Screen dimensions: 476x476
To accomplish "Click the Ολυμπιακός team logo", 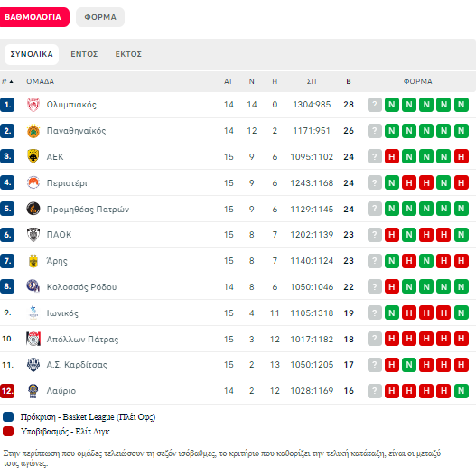I will [33, 105].
